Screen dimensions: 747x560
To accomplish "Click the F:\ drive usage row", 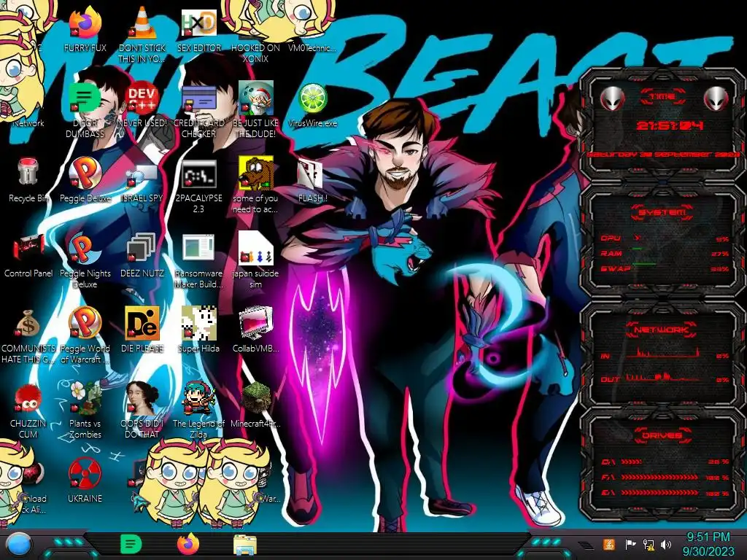I will tap(665, 477).
